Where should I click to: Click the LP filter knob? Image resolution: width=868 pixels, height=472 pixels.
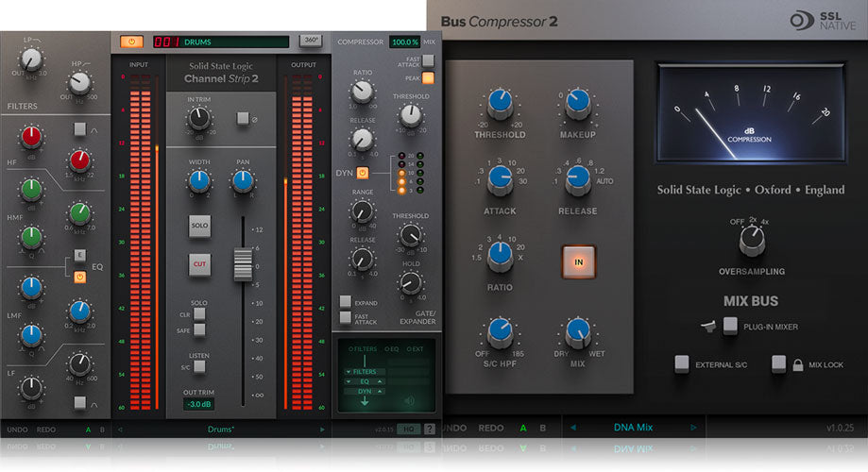[x=30, y=59]
